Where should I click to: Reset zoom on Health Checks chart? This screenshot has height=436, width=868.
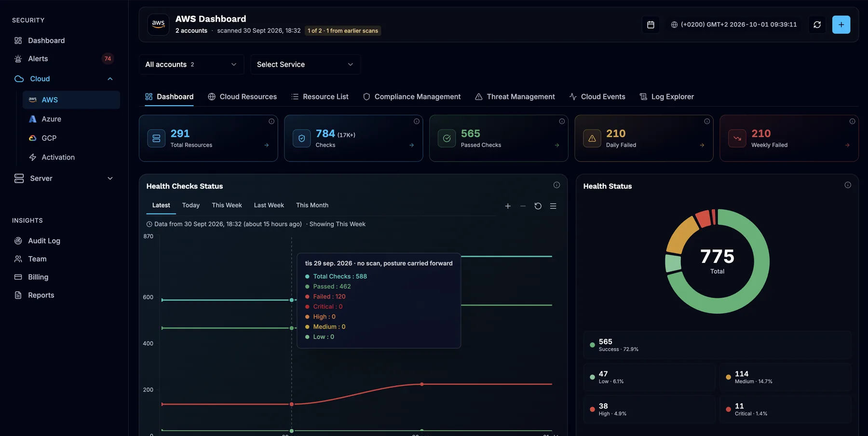click(x=538, y=206)
